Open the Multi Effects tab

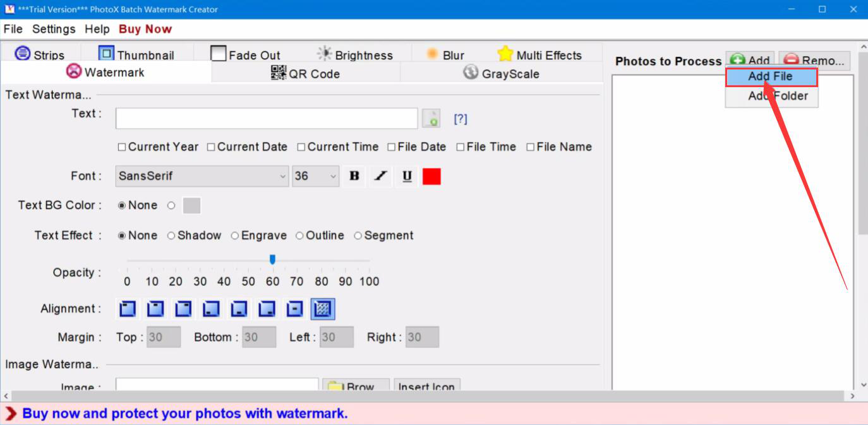click(539, 54)
